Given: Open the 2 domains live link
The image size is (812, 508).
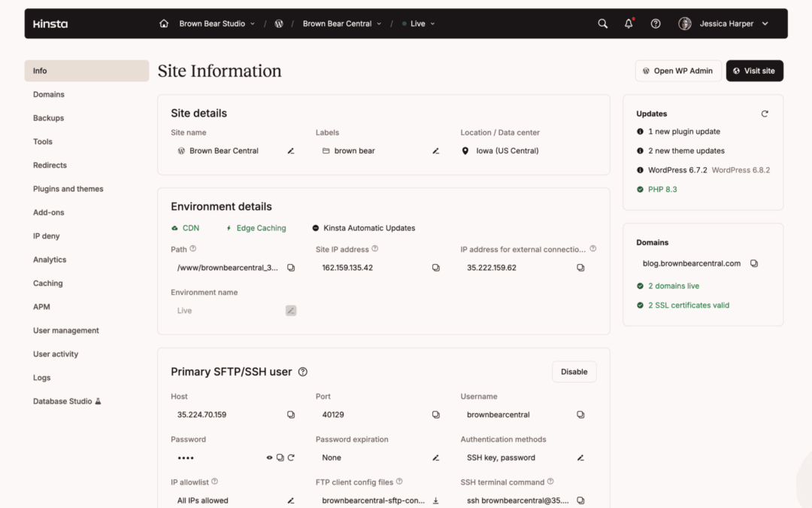Looking at the screenshot, I should click(x=674, y=286).
